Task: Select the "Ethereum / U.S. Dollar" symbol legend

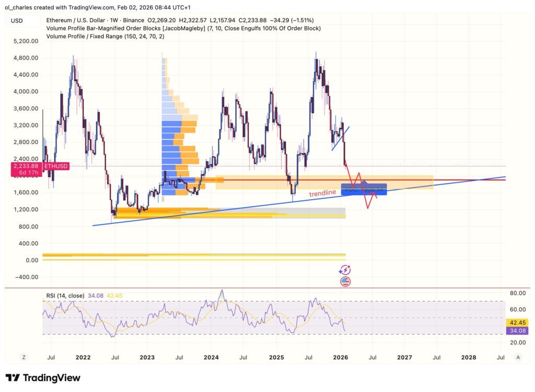Action: pyautogui.click(x=76, y=20)
